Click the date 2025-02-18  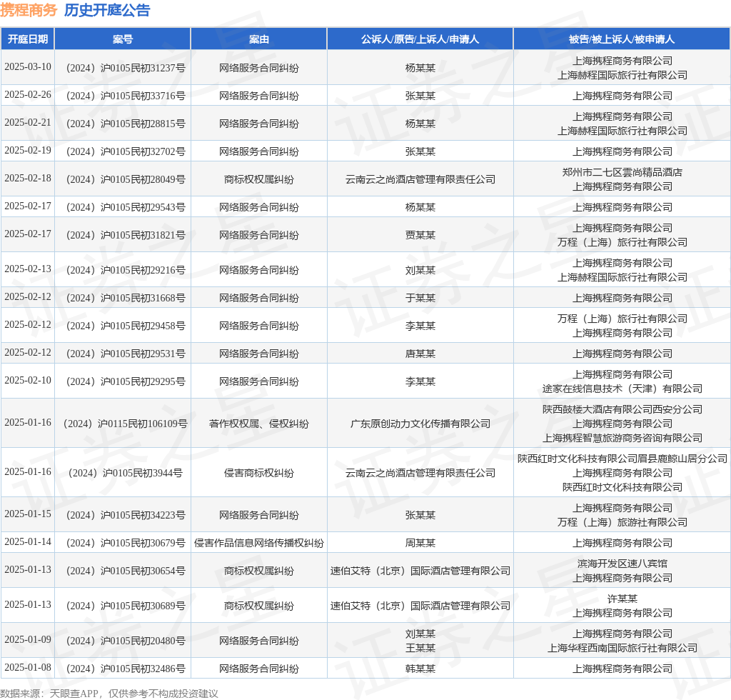click(28, 178)
